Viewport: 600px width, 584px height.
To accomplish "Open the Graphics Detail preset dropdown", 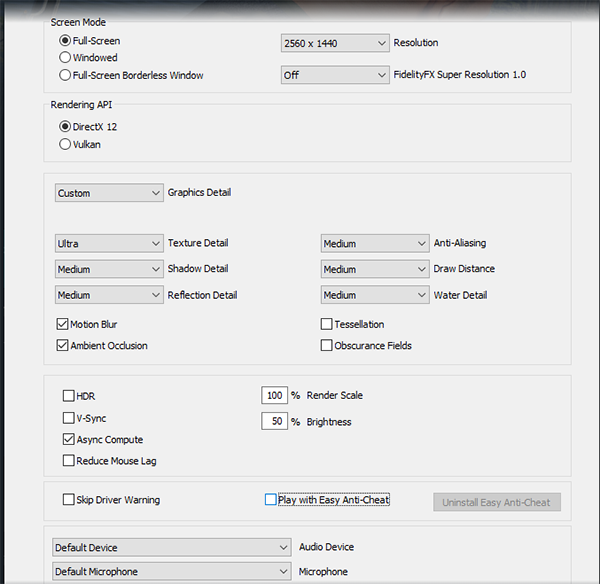I will click(x=109, y=192).
